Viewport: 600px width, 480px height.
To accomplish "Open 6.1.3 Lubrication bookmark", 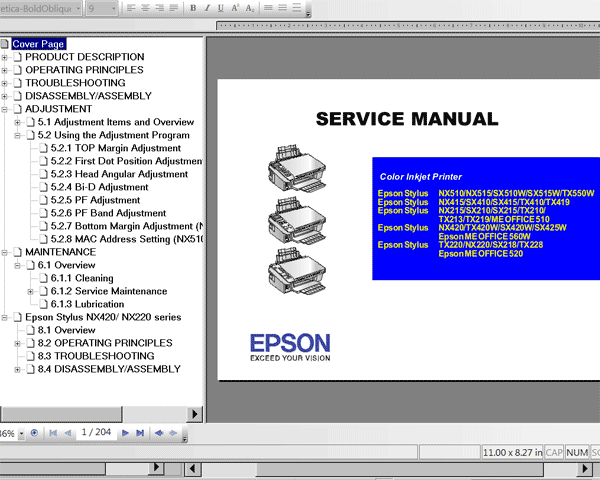I will coord(87,304).
